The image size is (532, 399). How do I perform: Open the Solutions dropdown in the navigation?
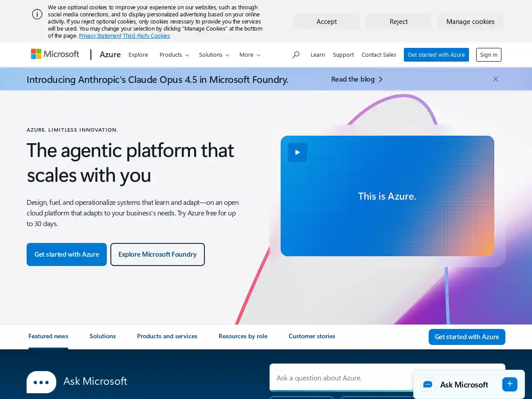click(214, 55)
